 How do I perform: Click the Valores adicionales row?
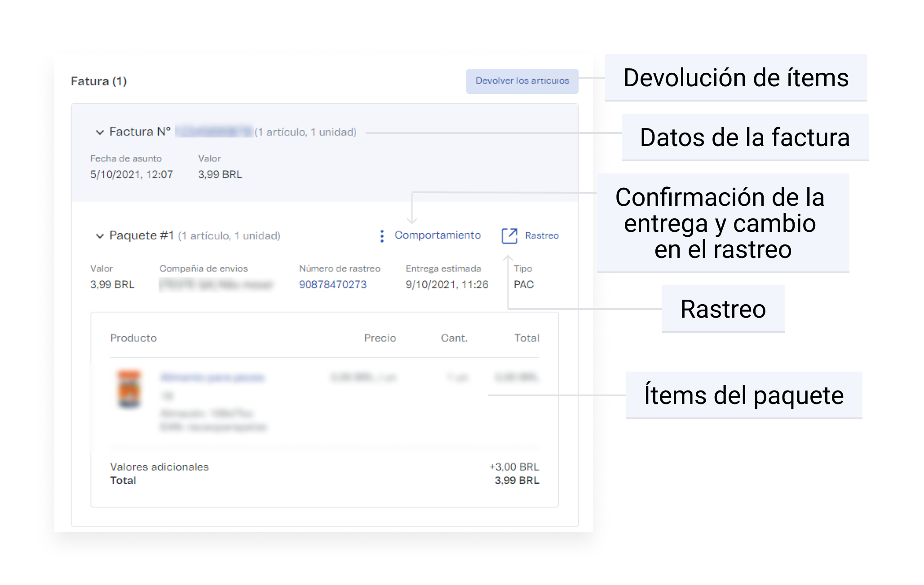[x=159, y=467]
